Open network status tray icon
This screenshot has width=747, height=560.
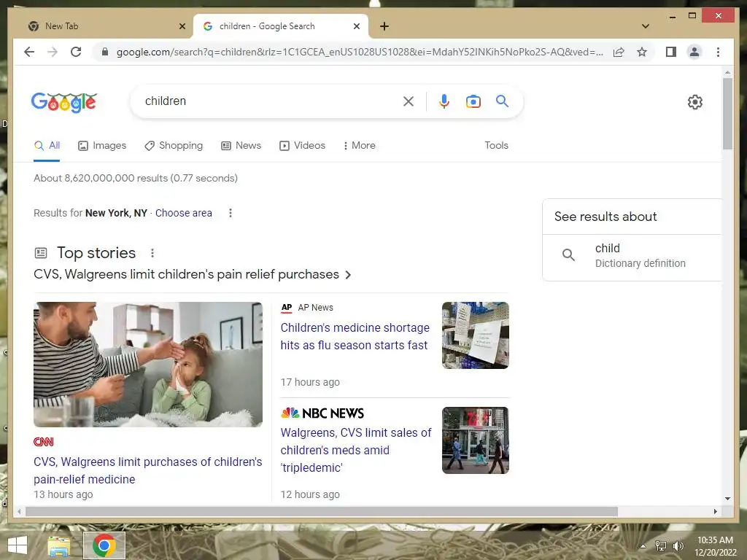[x=661, y=545]
